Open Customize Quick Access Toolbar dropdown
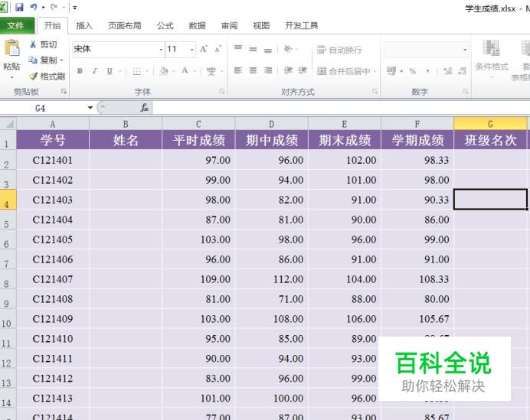Viewport: 530px width, 420px height. [75, 8]
